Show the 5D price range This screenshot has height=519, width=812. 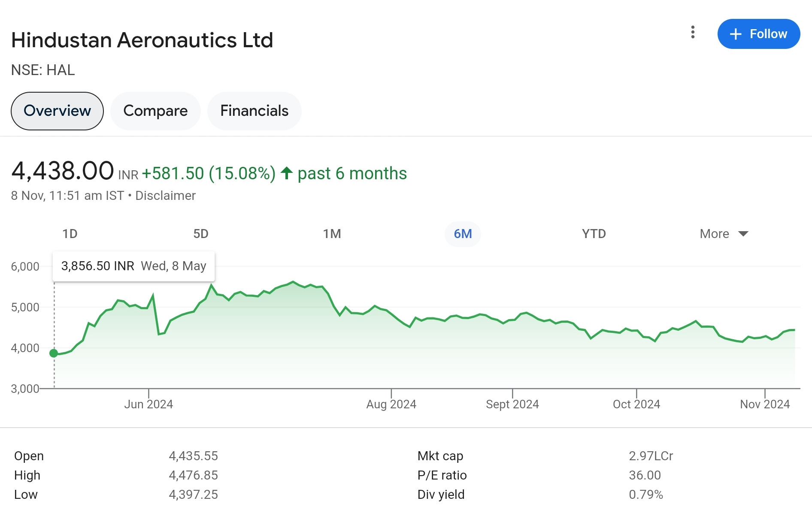(201, 234)
